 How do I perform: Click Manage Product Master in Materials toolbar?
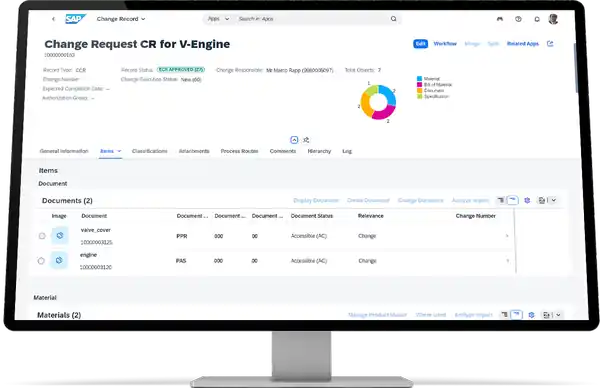point(377,315)
